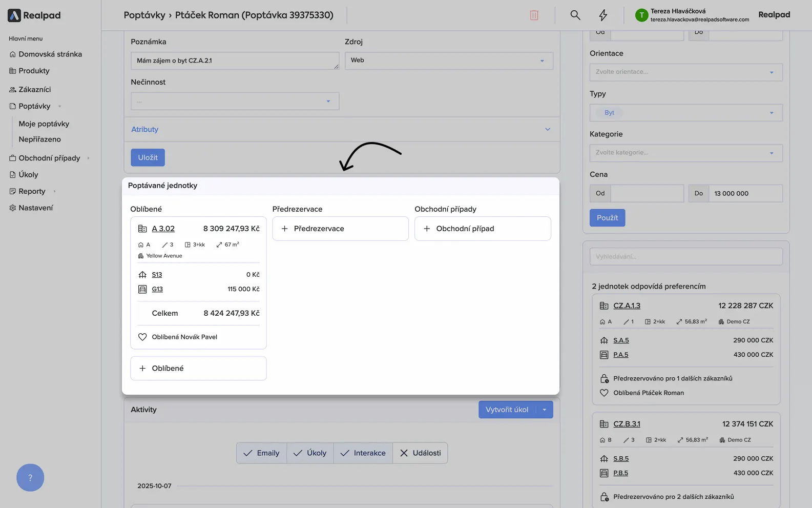Viewport: 812px width, 508px height.
Task: Open the Zdroj dropdown showing Web
Action: pyautogui.click(x=448, y=60)
